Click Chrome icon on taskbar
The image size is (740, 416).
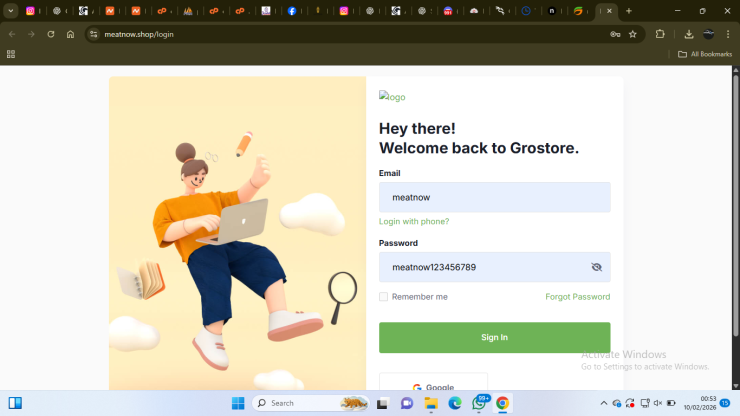[503, 403]
